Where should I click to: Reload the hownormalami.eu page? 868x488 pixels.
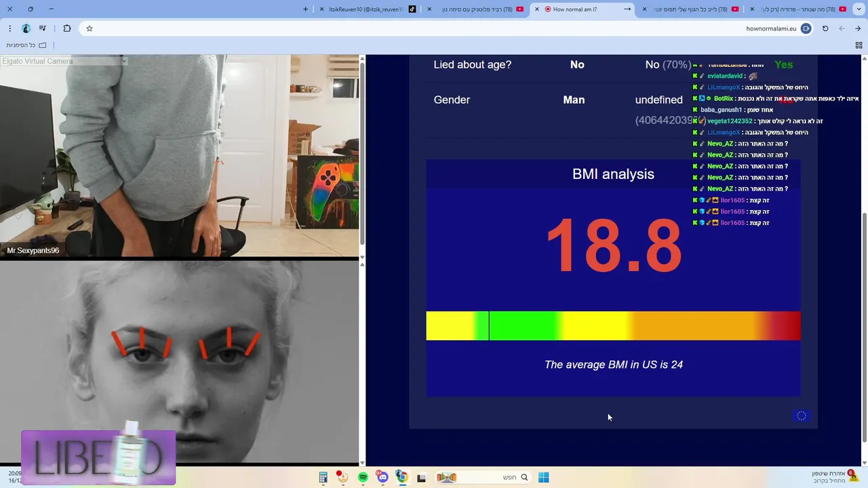pyautogui.click(x=825, y=28)
